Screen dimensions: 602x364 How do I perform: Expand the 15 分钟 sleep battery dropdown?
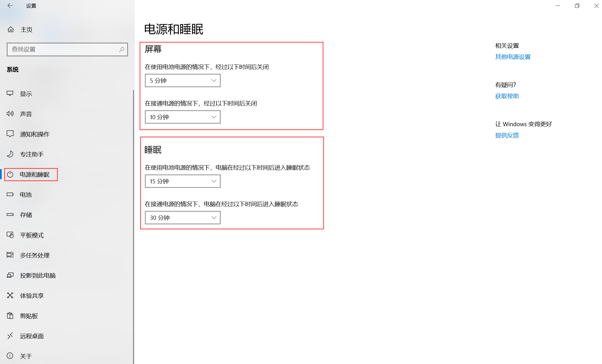coord(183,181)
